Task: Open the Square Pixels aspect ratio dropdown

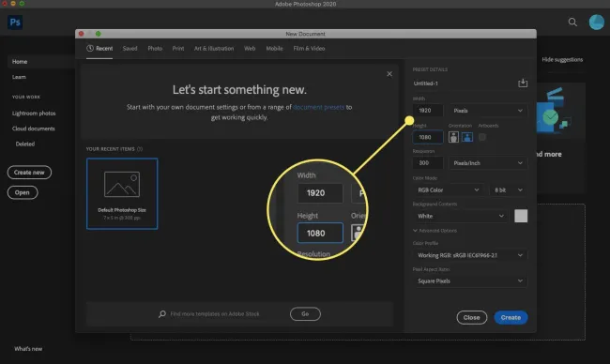Action: [470, 281]
